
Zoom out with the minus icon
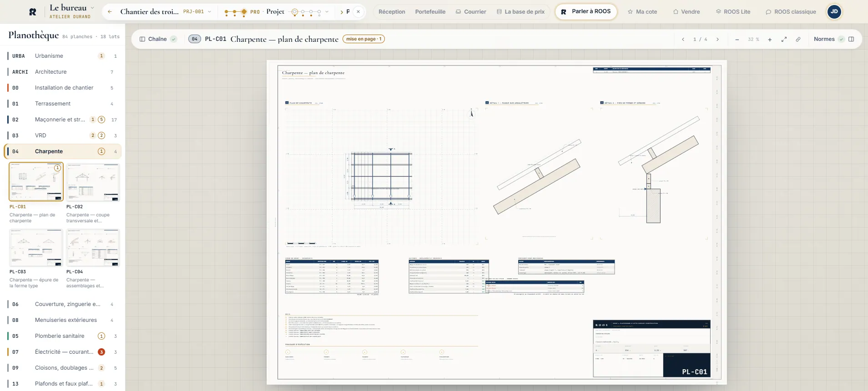pyautogui.click(x=737, y=40)
